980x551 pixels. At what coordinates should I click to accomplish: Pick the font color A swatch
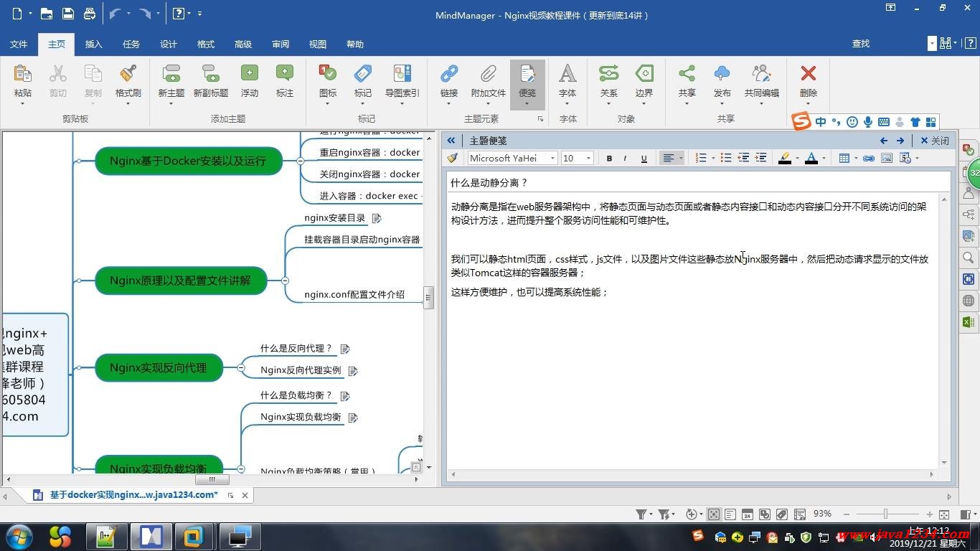click(811, 158)
